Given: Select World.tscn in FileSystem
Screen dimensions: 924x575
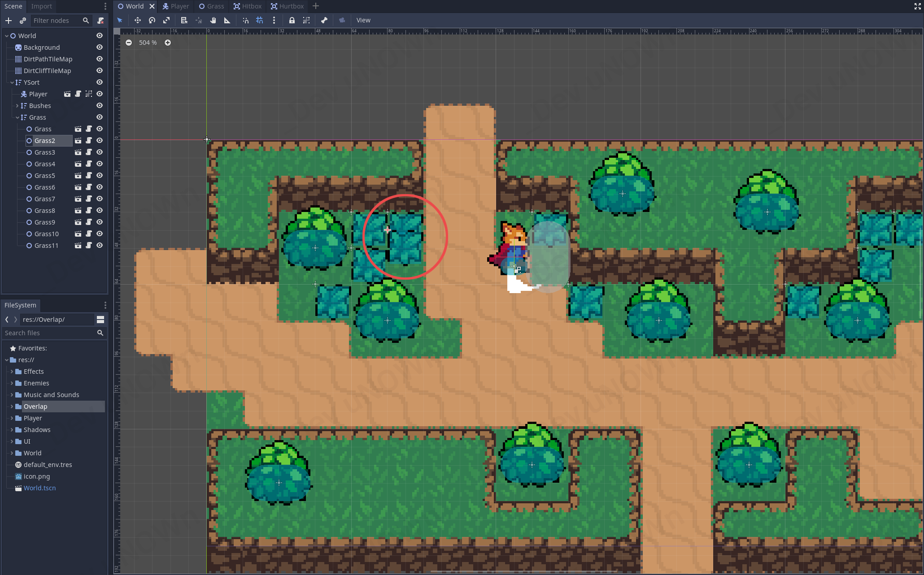Looking at the screenshot, I should 39,488.
